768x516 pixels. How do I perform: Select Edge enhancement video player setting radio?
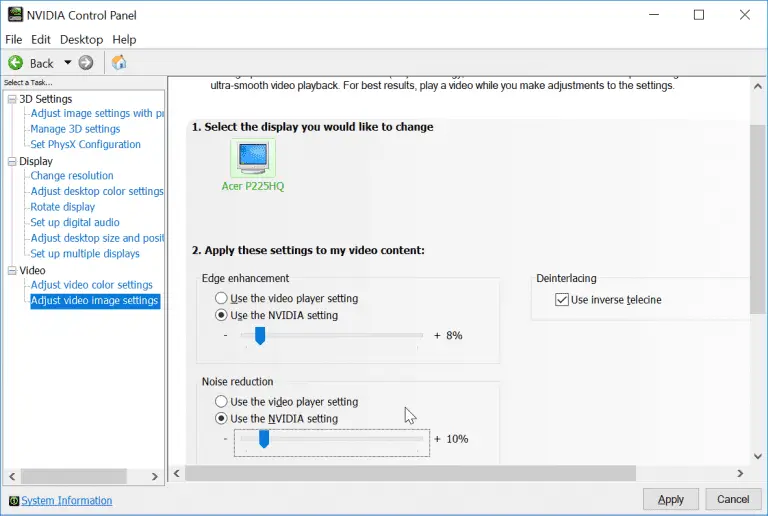pos(221,298)
